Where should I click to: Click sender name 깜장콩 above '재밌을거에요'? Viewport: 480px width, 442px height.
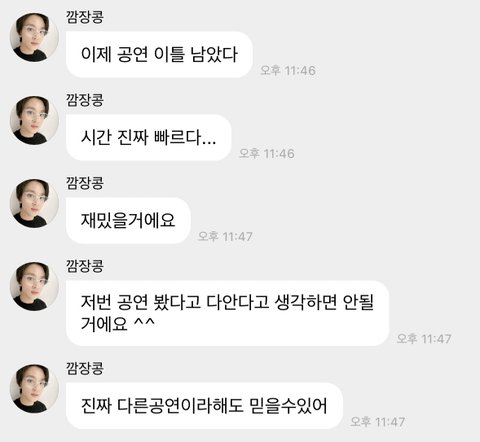click(x=85, y=183)
